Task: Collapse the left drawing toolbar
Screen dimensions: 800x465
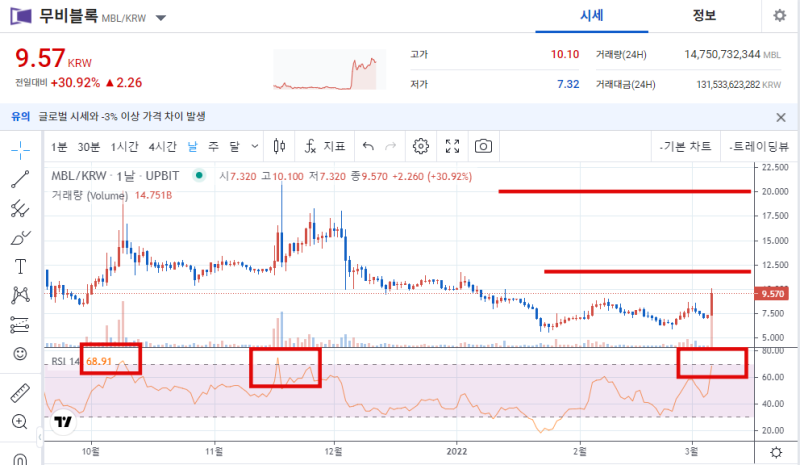Action: tap(39, 437)
